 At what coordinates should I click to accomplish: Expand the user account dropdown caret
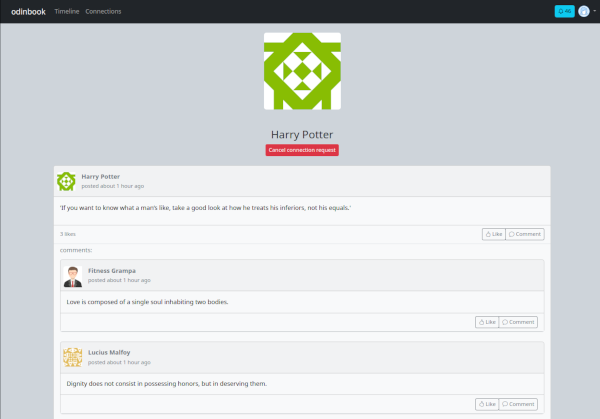pyautogui.click(x=594, y=11)
